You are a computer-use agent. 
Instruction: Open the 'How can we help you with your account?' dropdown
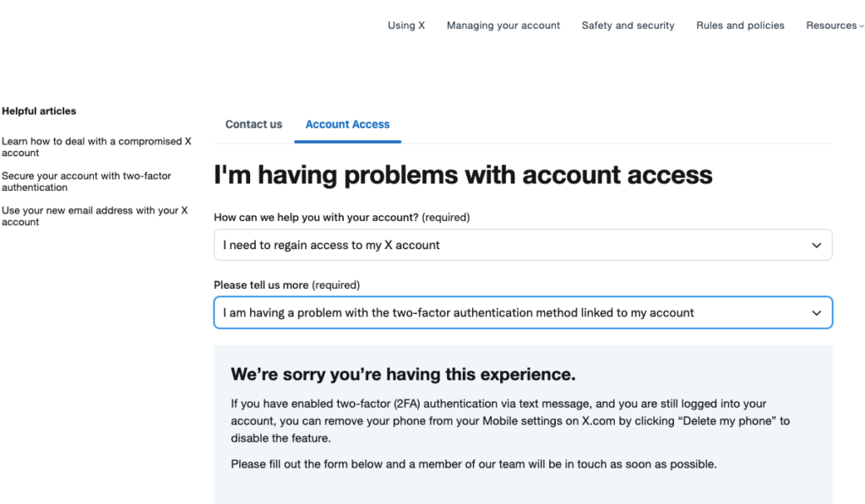click(523, 245)
